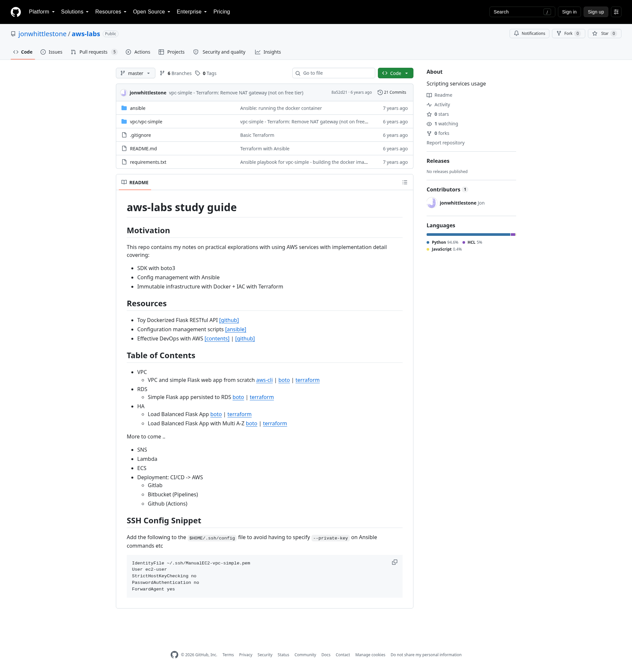
Task: Expand the Resources navigation menu
Action: (x=111, y=12)
